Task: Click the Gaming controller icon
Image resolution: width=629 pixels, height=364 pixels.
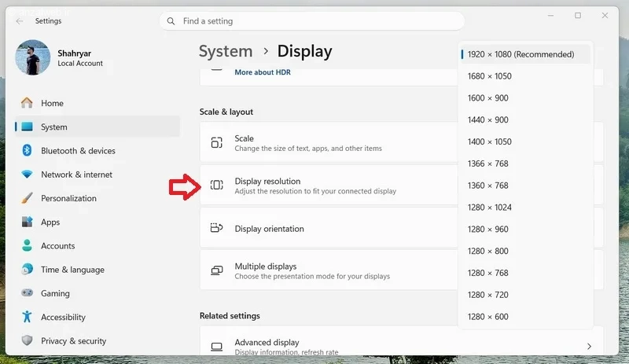Action: (27, 292)
